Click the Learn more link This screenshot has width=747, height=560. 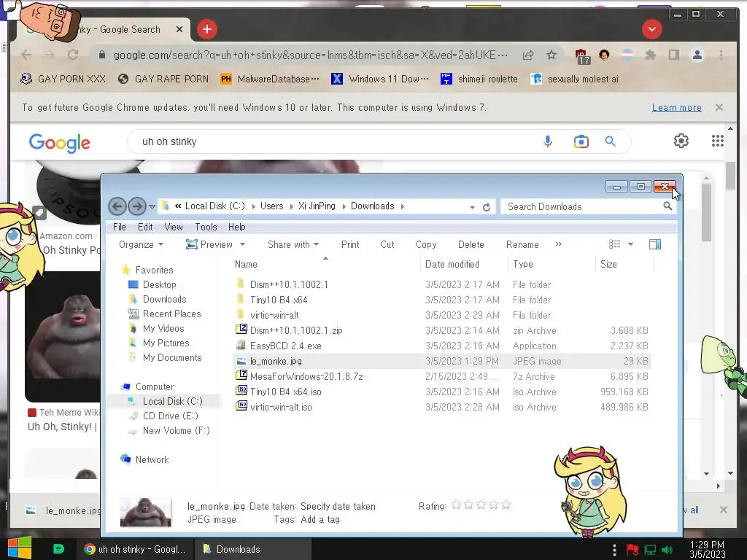click(x=676, y=108)
